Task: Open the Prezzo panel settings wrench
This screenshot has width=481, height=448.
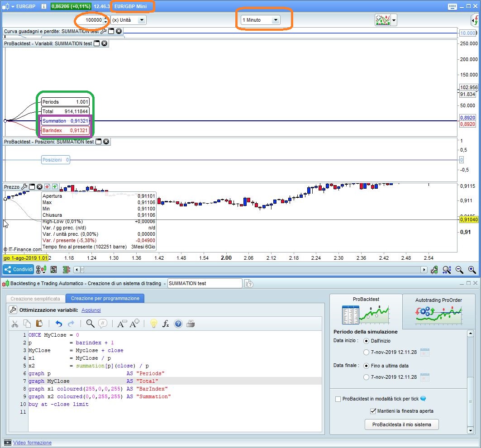Action: click(x=24, y=186)
